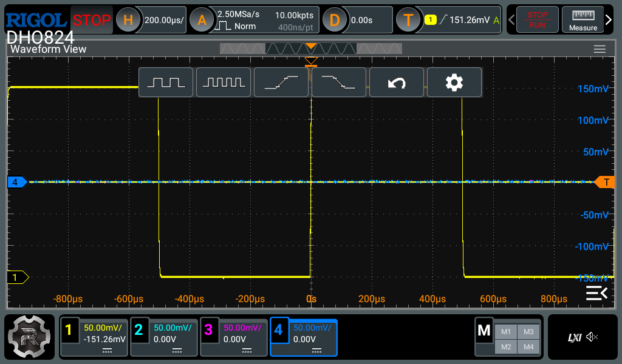Toggle channel 2 cyan number tab
Screen dimensions: 622x364
138,329
